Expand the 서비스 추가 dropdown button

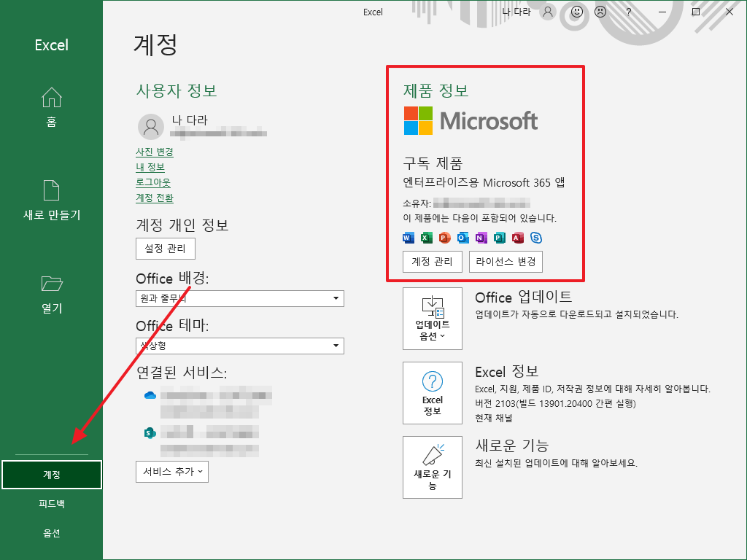pos(172,472)
